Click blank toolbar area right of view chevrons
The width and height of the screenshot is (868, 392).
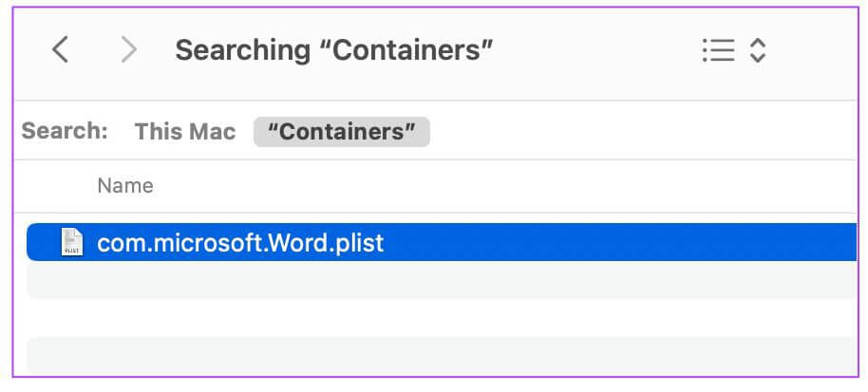click(812, 50)
